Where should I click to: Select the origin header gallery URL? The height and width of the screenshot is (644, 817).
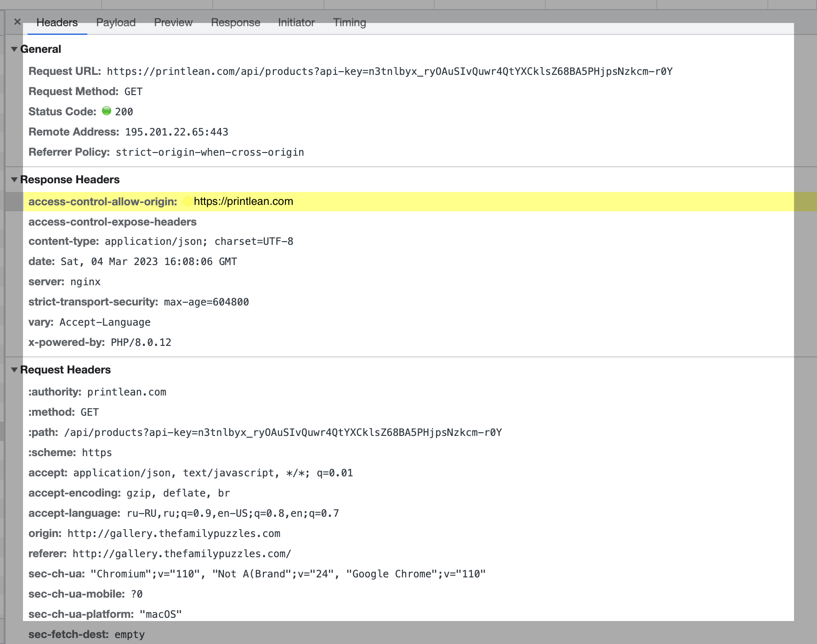click(174, 534)
